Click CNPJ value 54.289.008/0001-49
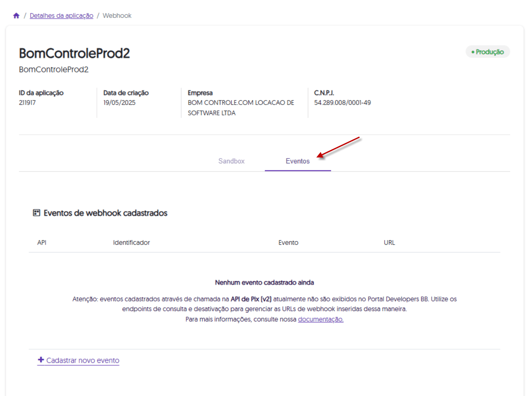The image size is (532, 396). [342, 102]
